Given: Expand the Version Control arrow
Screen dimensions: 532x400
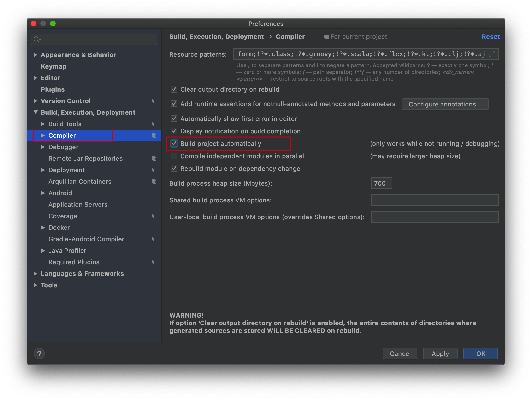Looking at the screenshot, I should click(x=35, y=101).
